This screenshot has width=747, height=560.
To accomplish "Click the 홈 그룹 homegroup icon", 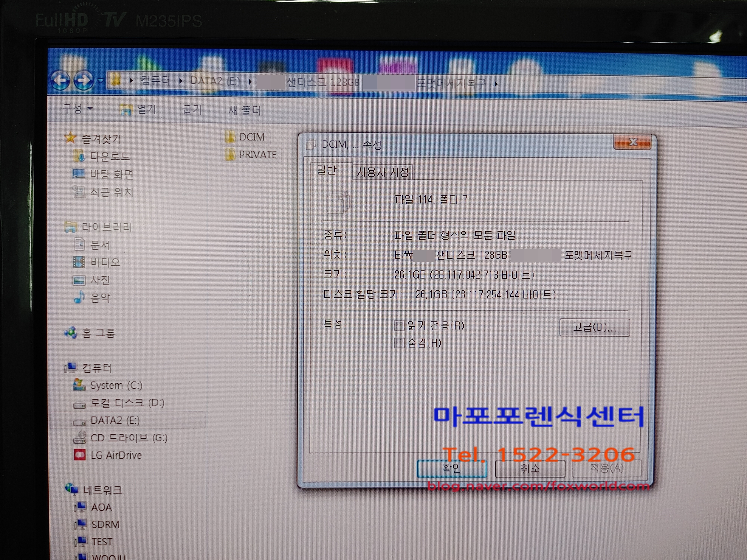I will pyautogui.click(x=71, y=332).
